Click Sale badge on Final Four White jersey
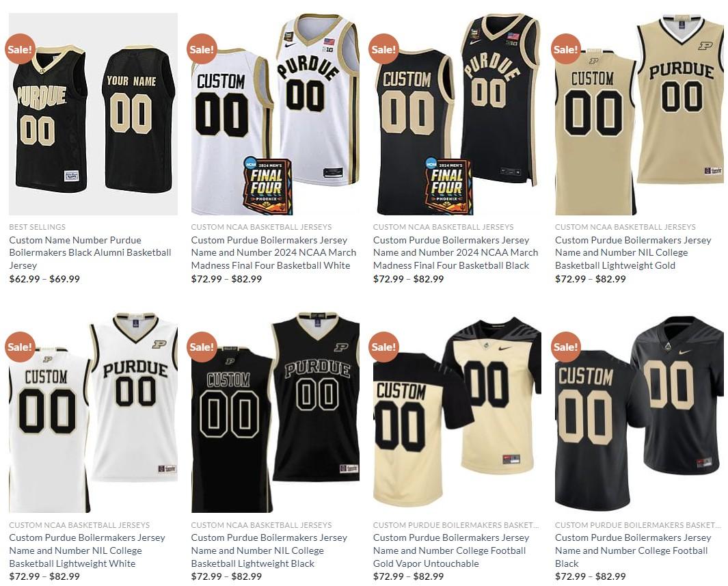This screenshot has width=728, height=586. (202, 49)
